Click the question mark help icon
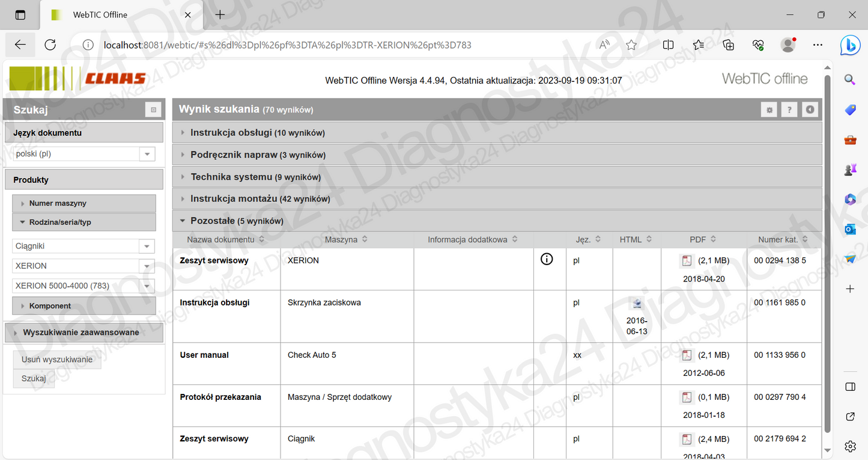868x460 pixels. click(x=789, y=109)
